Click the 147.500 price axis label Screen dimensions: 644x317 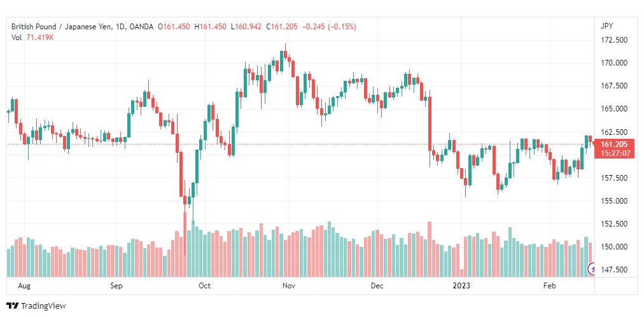614,270
